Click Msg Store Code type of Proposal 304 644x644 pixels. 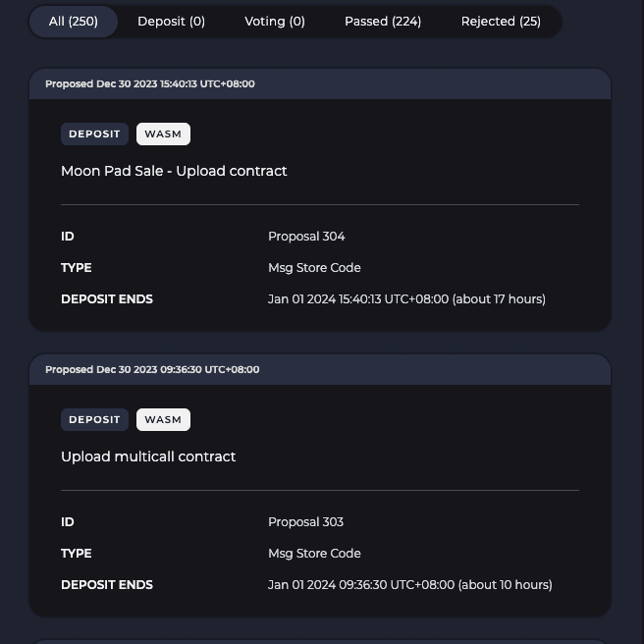click(x=314, y=268)
